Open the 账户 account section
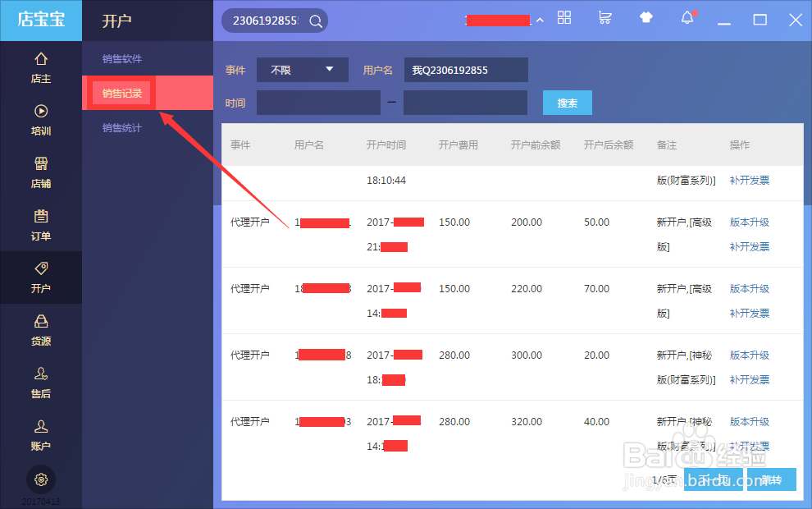 coord(41,435)
